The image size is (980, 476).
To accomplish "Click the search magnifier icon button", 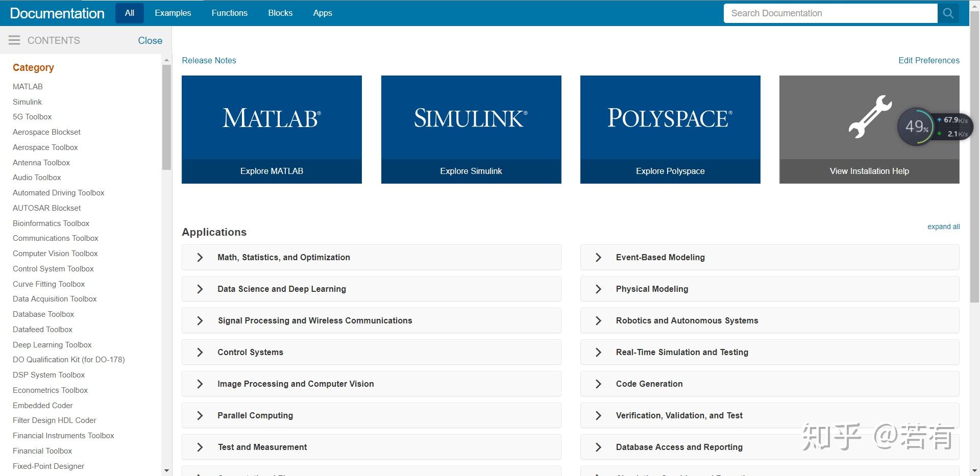I will 948,13.
